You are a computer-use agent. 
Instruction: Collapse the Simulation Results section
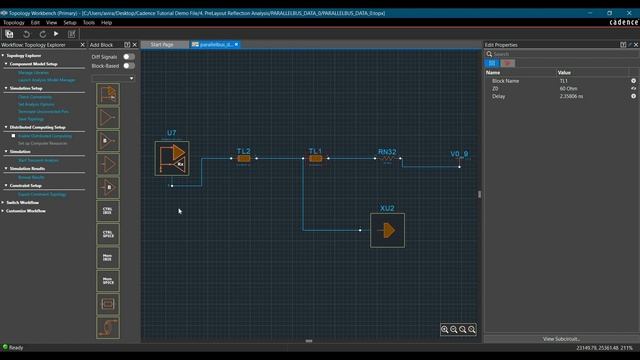point(6,169)
